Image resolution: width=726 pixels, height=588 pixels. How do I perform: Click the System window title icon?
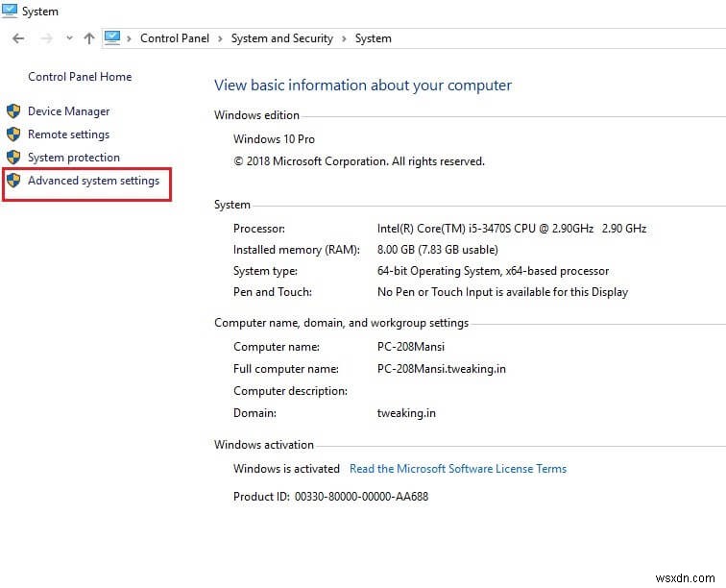pyautogui.click(x=10, y=11)
